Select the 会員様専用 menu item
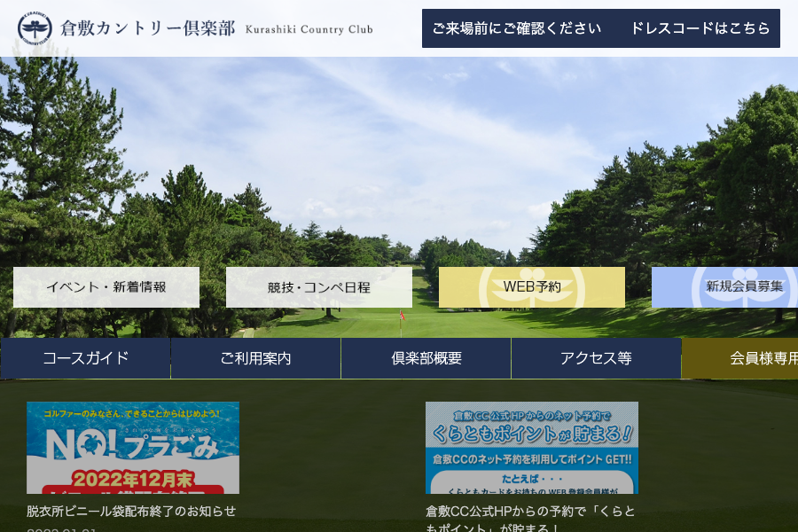 pos(740,358)
